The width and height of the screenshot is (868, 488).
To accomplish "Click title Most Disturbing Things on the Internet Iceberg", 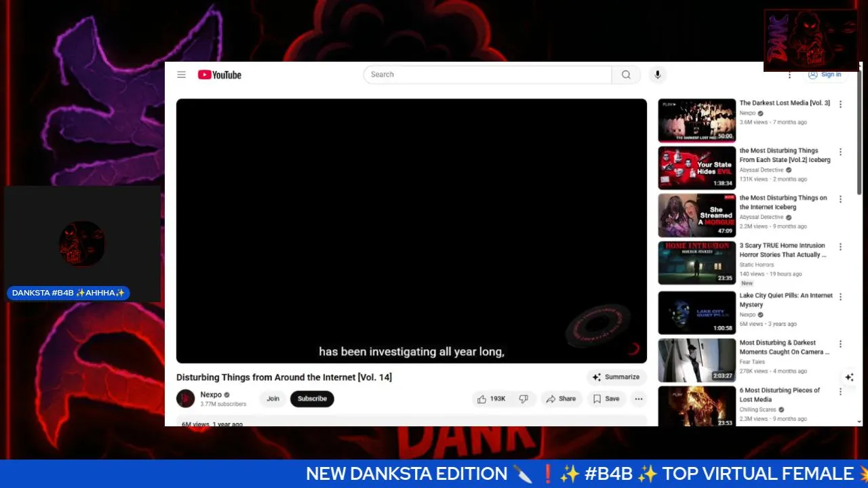I will pyautogui.click(x=783, y=203).
